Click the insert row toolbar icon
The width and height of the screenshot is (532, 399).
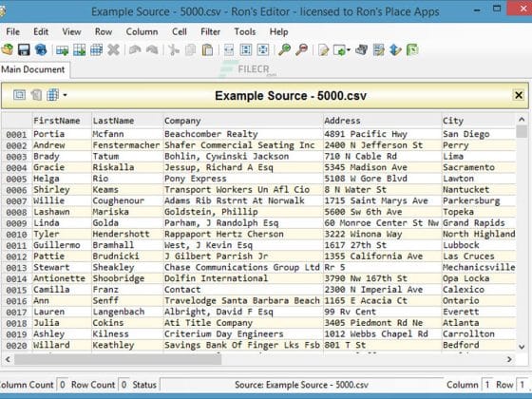[x=62, y=50]
